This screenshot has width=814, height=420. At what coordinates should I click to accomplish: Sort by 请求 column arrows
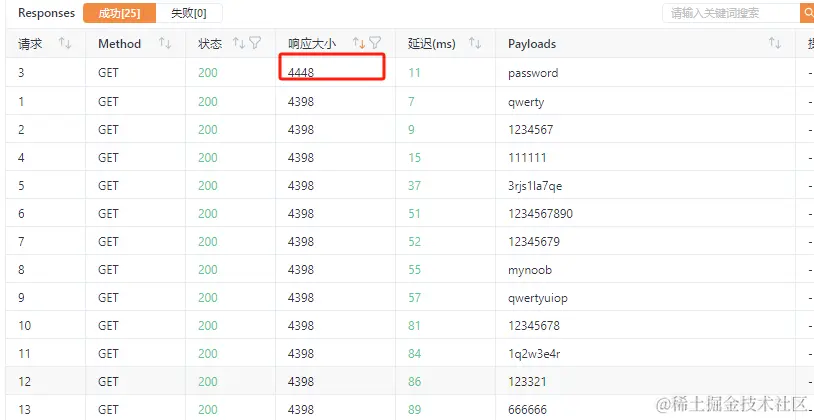[65, 43]
